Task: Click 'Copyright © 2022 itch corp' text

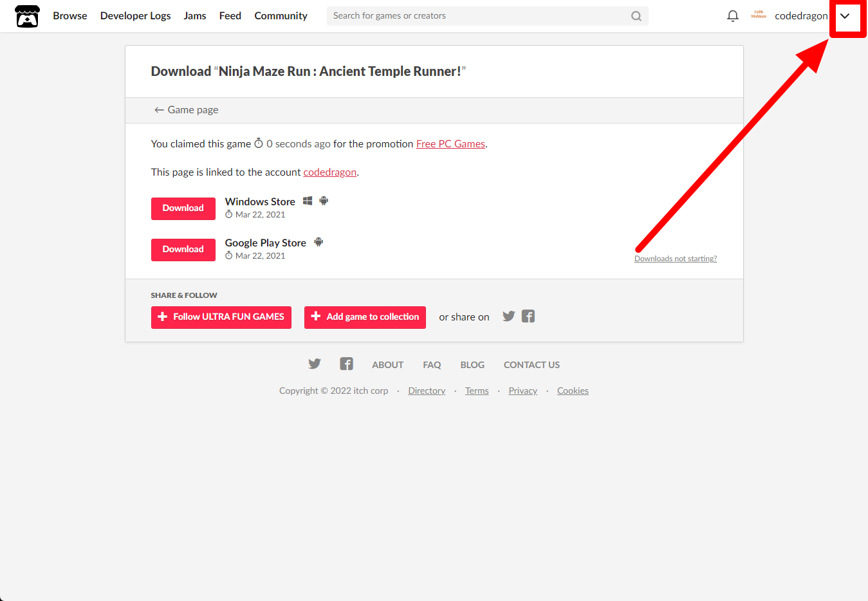Action: click(334, 391)
